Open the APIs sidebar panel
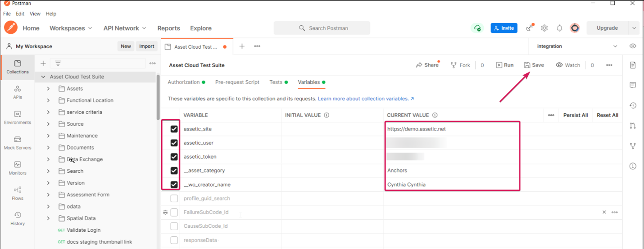The image size is (644, 249). point(18,92)
